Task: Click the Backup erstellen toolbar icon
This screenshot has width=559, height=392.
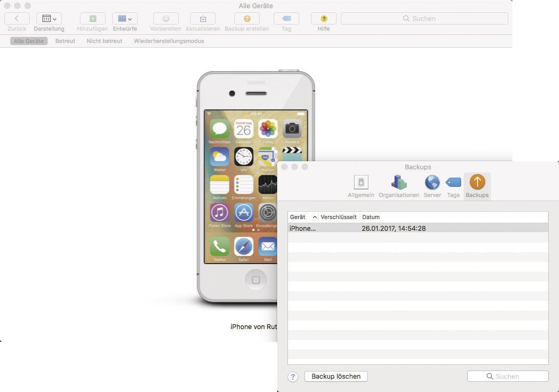Action: coord(246,18)
